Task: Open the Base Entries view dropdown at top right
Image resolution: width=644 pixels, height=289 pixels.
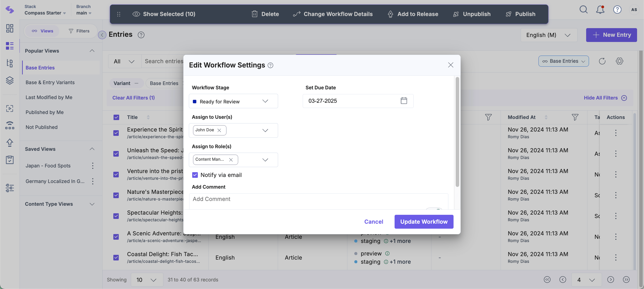Action: point(563,61)
